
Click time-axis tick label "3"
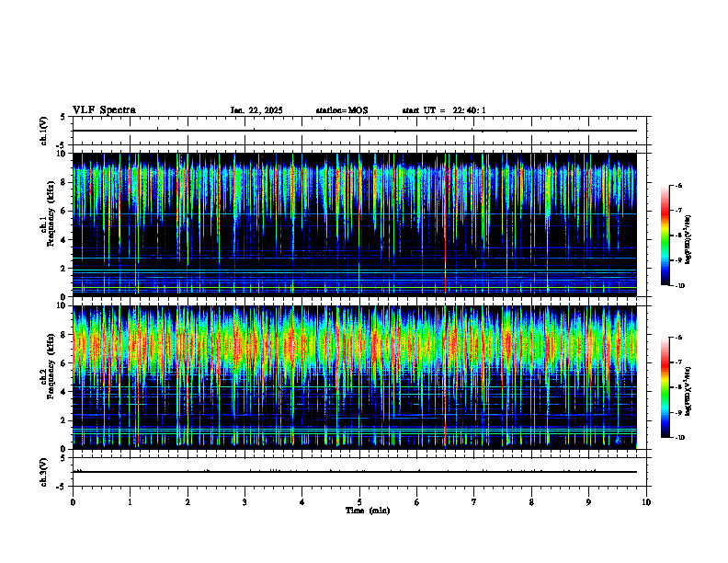click(x=245, y=502)
